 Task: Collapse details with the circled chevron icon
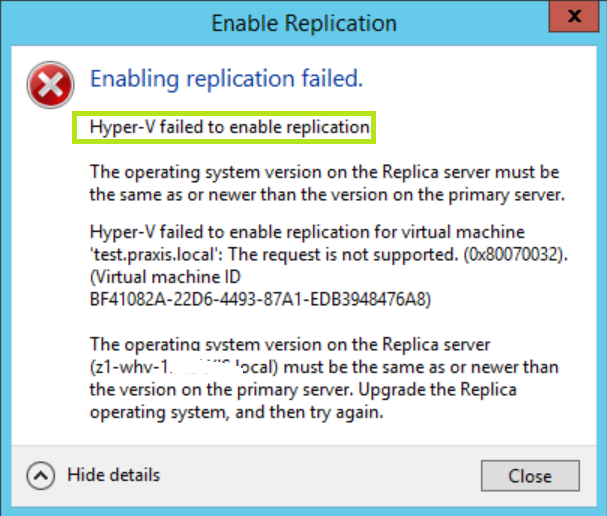[41, 474]
